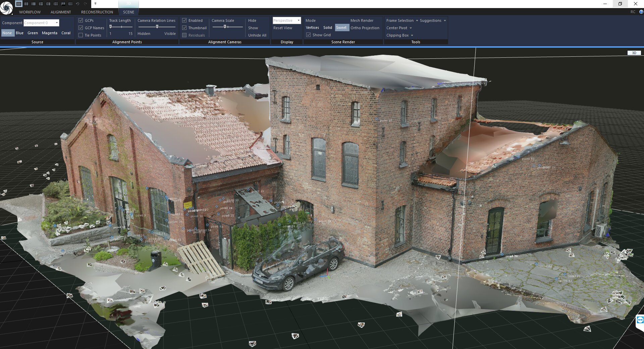Select the single-view layout icon
Screen dimensions: 644x349
[x=19, y=4]
